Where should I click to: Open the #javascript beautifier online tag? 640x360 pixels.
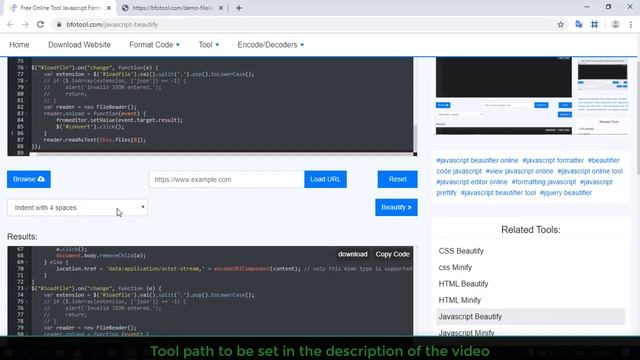tap(477, 160)
